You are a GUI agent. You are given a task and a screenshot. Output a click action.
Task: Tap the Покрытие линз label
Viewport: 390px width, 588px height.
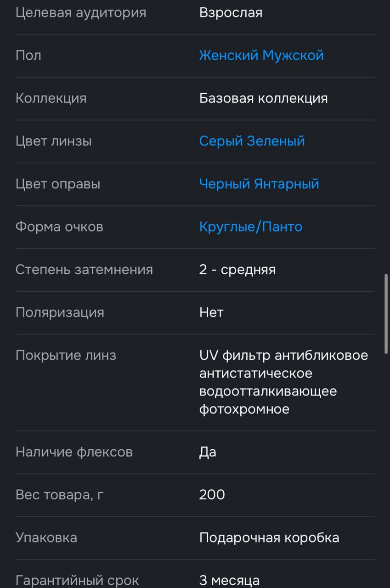(66, 356)
